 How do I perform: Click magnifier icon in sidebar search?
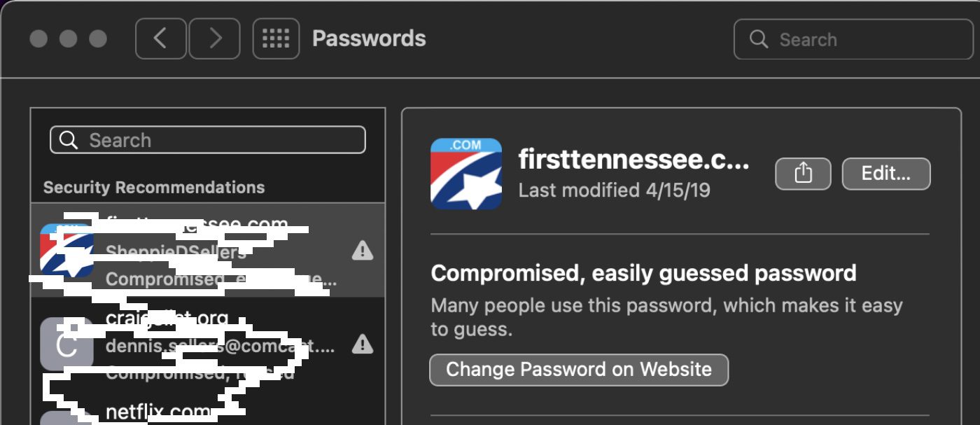(x=69, y=140)
